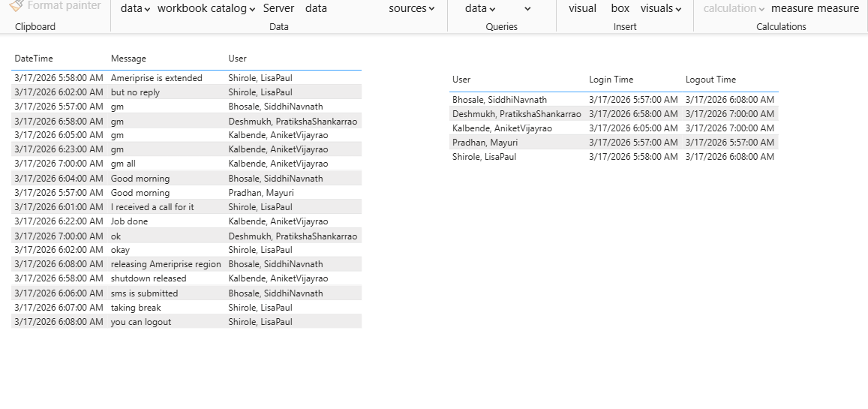
Task: Select the 'okay' message cell
Action: tap(120, 250)
